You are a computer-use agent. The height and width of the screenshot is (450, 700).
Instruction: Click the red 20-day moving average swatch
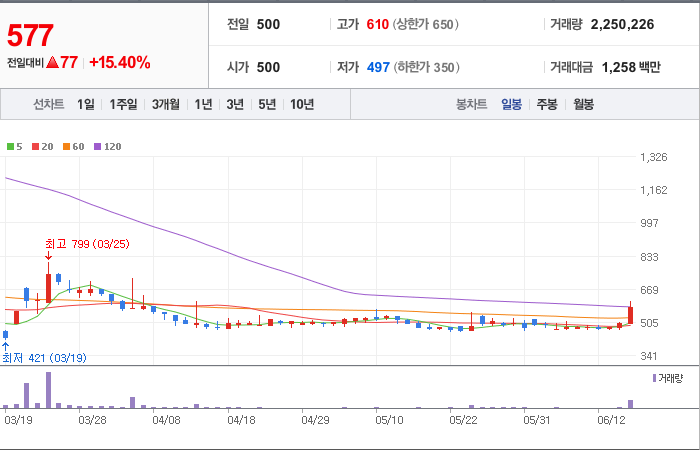[35, 146]
